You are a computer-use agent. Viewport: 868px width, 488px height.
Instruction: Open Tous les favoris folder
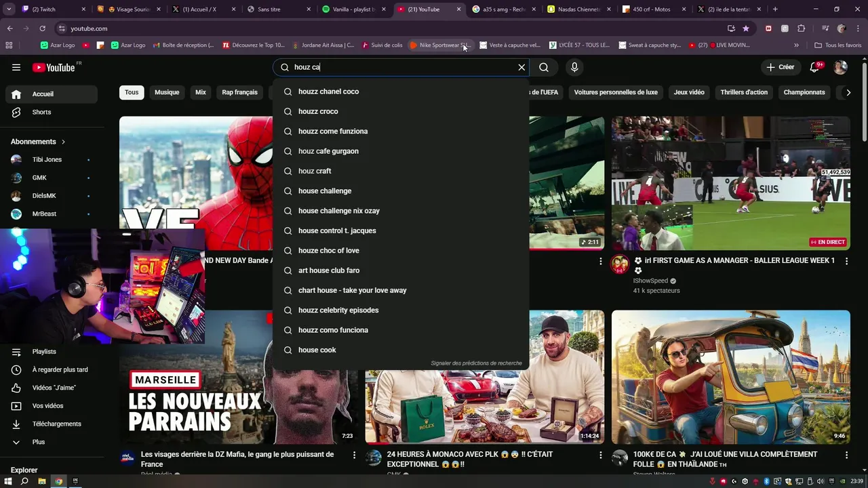click(838, 45)
